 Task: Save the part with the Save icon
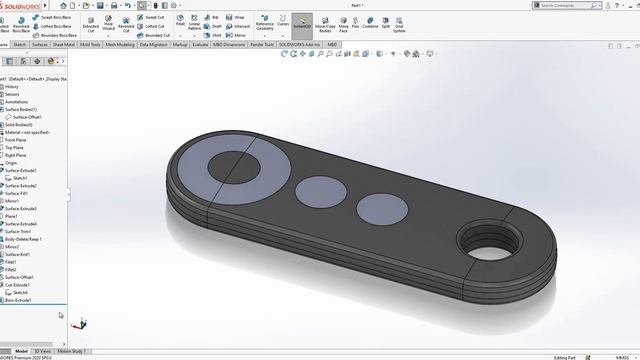100,5
